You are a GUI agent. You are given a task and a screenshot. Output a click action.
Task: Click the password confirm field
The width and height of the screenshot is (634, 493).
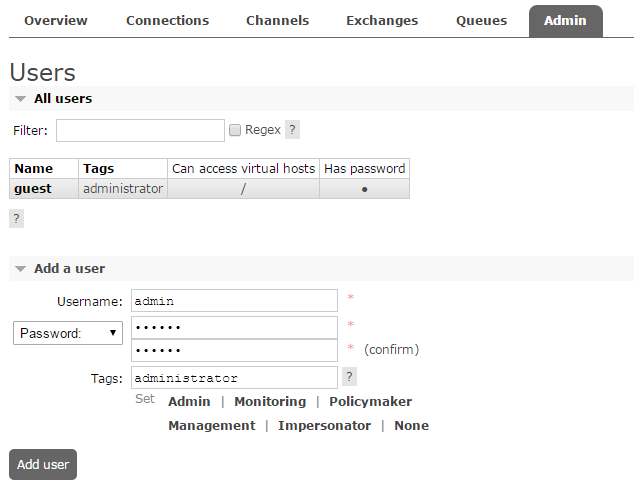pyautogui.click(x=235, y=350)
